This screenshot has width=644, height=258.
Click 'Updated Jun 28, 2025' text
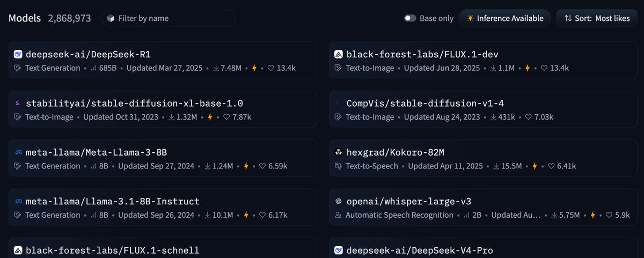pyautogui.click(x=442, y=68)
